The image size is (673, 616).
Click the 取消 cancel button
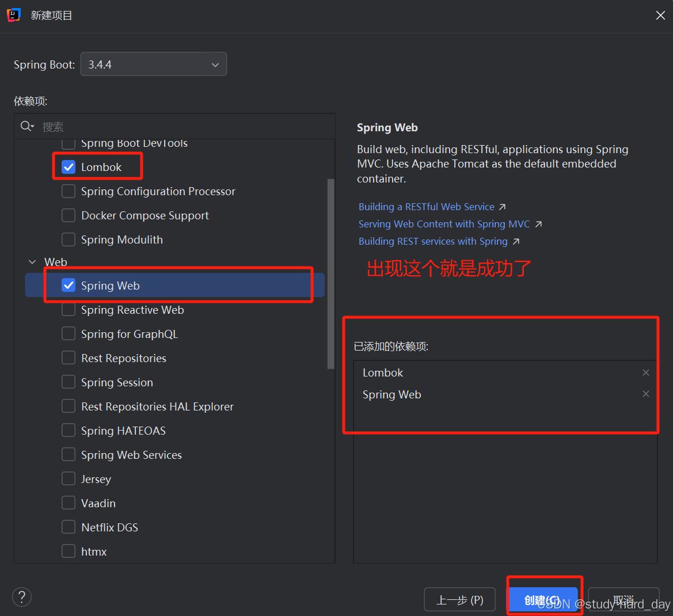623,599
